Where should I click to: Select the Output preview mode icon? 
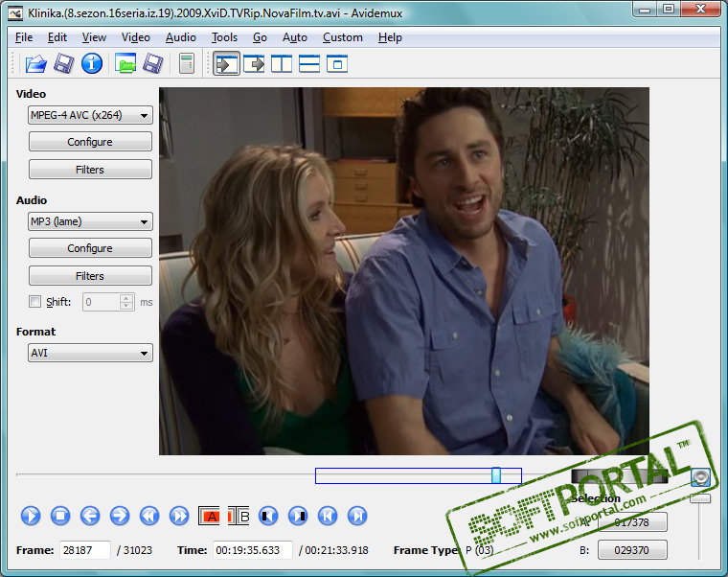[x=254, y=63]
